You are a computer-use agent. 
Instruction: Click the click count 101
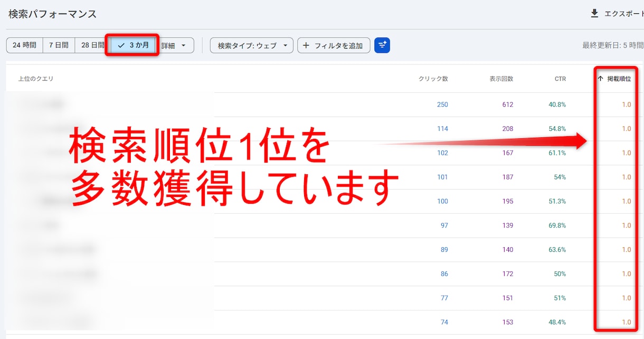(x=442, y=177)
